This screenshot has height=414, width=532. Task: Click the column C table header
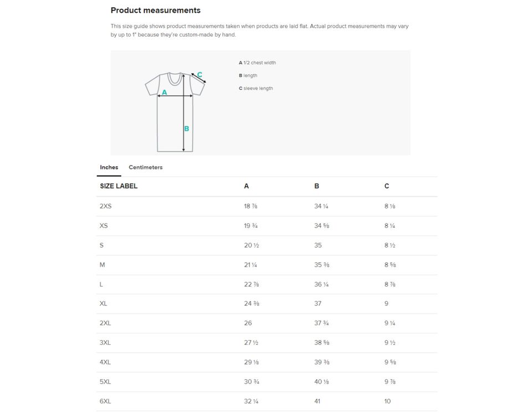387,186
